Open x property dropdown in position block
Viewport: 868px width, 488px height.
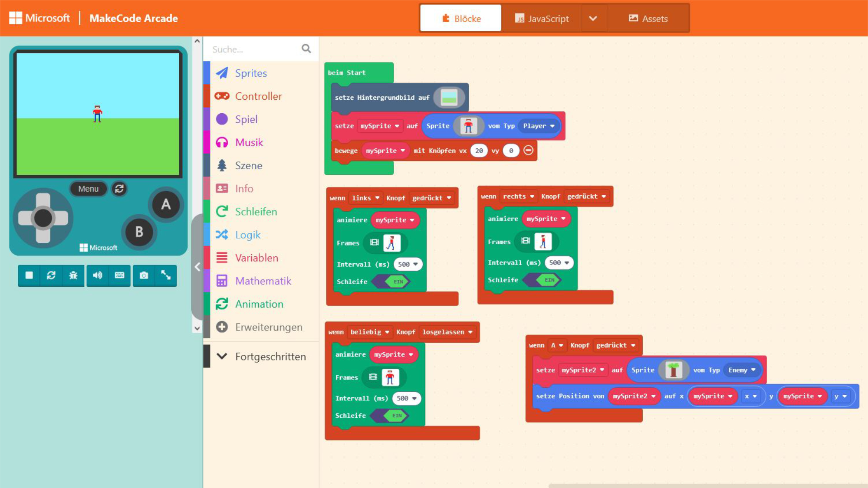750,396
